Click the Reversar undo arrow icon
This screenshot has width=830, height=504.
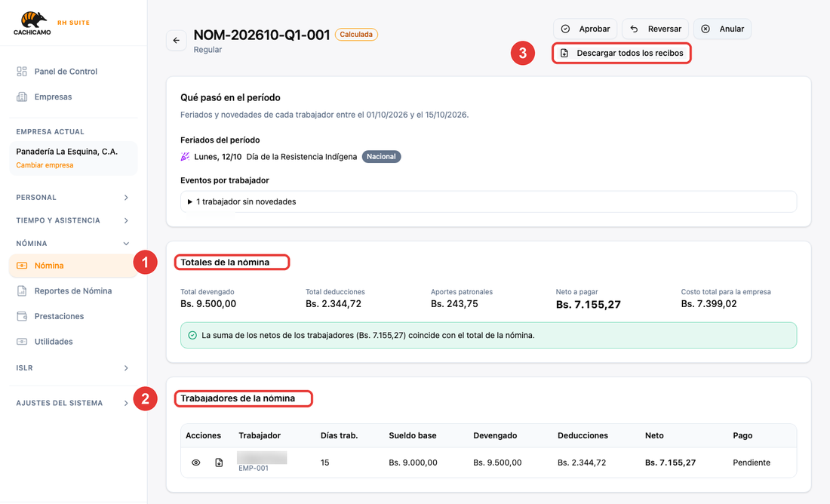pos(634,29)
